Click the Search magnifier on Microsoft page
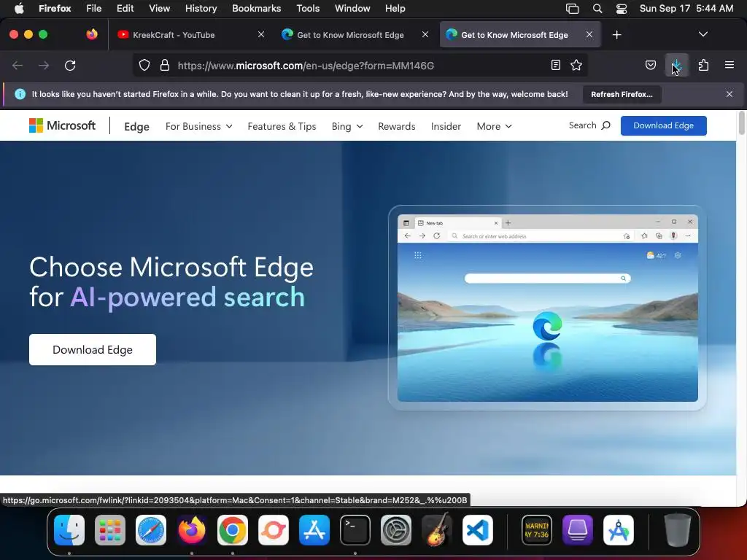747x560 pixels. coord(605,125)
